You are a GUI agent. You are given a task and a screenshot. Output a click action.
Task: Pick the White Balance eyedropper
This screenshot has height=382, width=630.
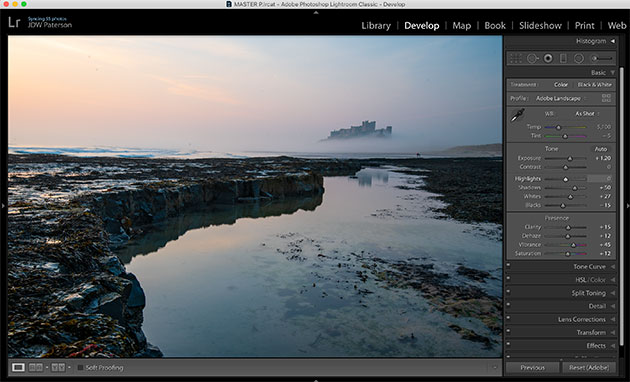pos(518,115)
